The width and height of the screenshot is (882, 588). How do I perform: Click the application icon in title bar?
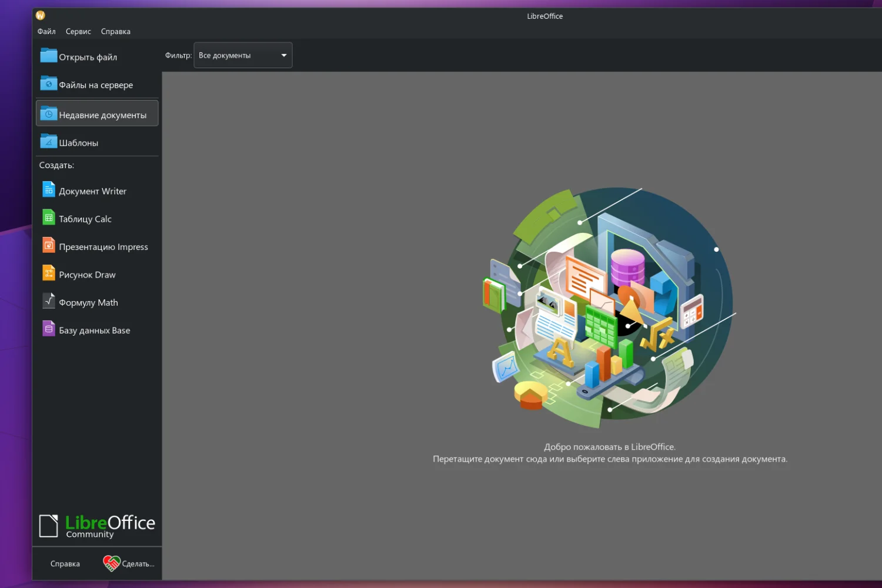(41, 16)
